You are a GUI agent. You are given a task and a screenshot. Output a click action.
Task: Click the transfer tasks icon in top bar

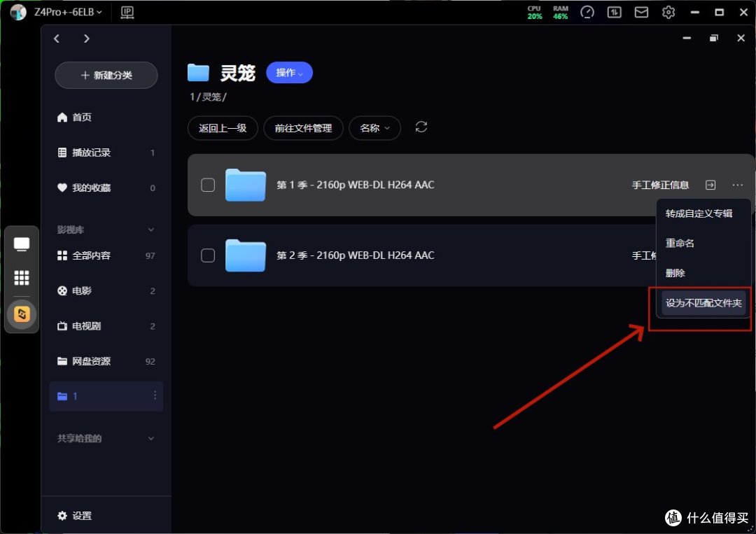pyautogui.click(x=614, y=12)
